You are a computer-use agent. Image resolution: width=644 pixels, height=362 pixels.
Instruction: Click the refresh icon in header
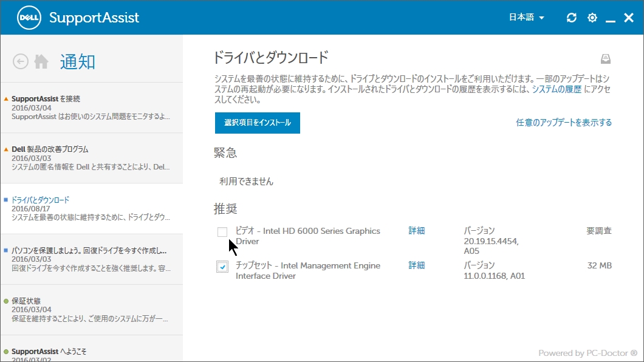pyautogui.click(x=571, y=18)
